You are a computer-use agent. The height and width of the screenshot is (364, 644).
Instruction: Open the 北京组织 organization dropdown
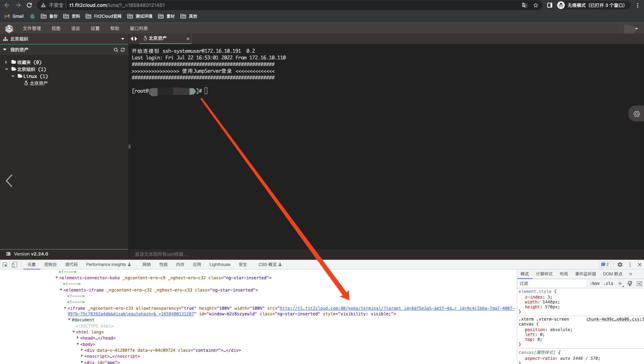pyautogui.click(x=122, y=39)
